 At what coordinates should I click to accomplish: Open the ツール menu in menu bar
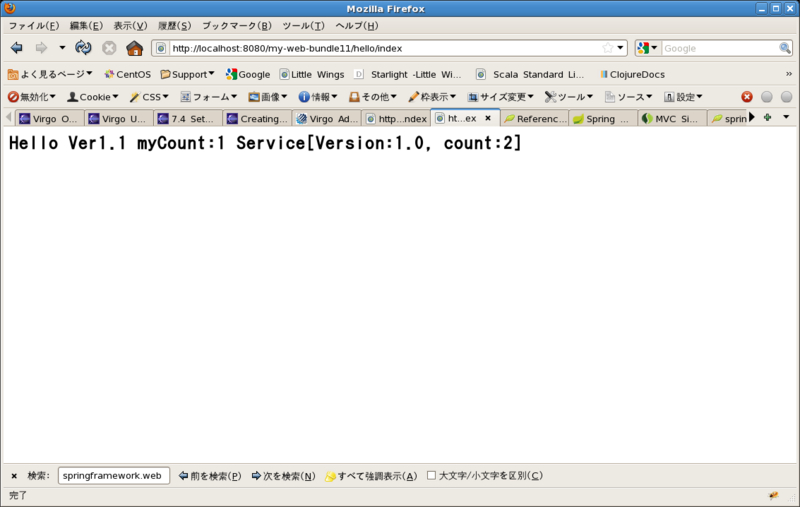[304, 26]
